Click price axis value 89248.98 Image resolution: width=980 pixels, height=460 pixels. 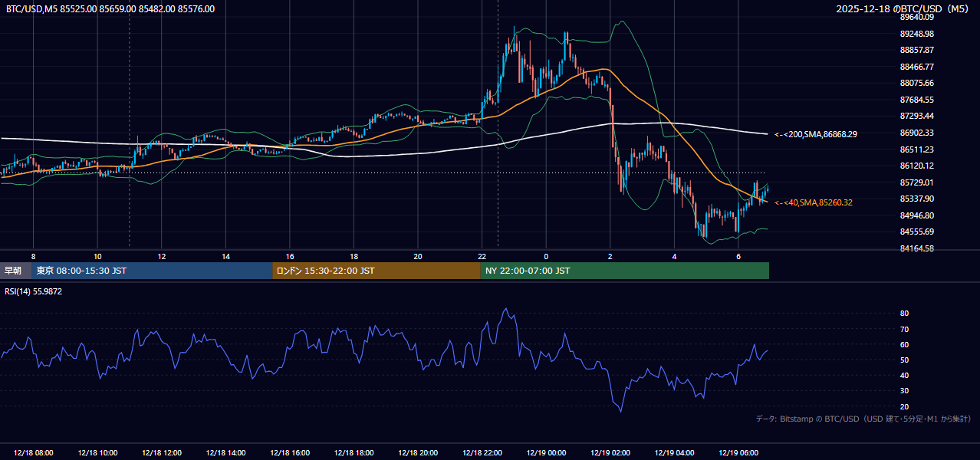917,34
